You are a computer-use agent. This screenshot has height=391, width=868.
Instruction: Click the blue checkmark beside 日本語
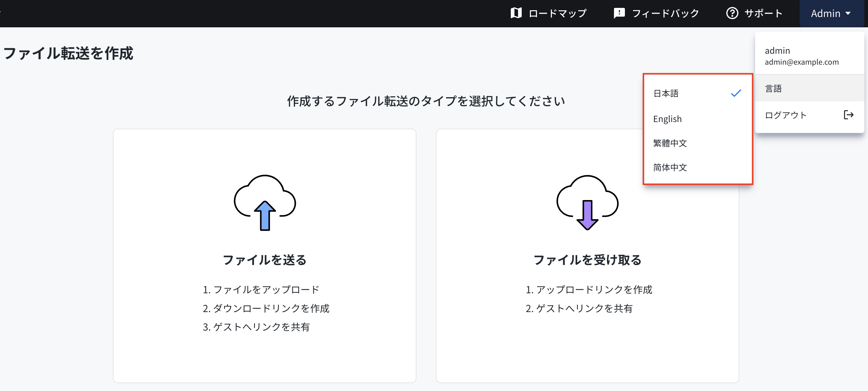tap(736, 93)
